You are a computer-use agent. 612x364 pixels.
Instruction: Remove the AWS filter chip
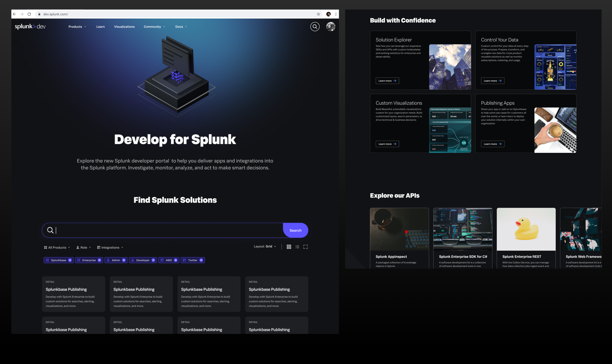click(176, 260)
